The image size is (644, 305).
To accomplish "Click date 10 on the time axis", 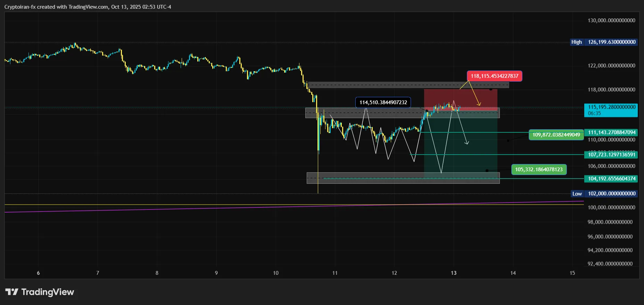I will [275, 273].
